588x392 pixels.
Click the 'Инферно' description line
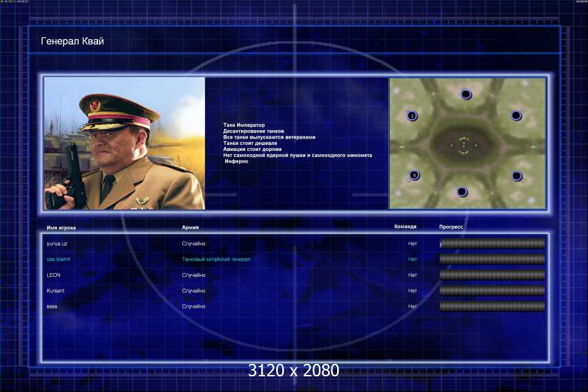click(237, 161)
